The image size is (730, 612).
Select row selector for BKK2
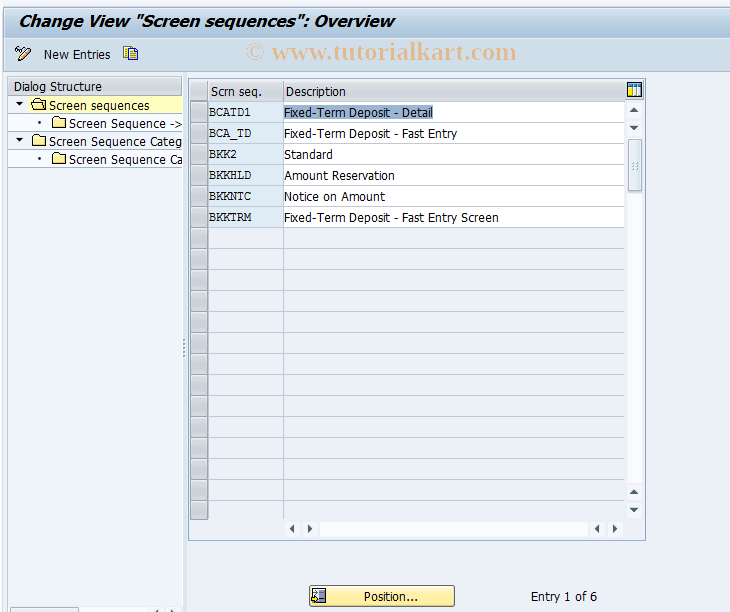(x=199, y=155)
